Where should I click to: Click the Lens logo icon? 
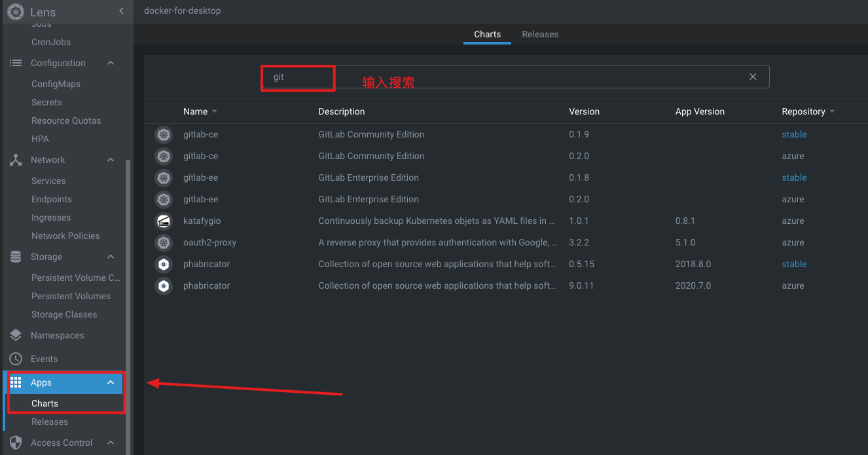click(x=16, y=11)
